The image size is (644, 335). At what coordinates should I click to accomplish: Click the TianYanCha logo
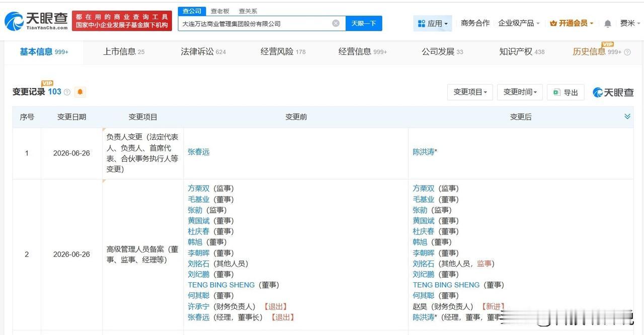36,21
